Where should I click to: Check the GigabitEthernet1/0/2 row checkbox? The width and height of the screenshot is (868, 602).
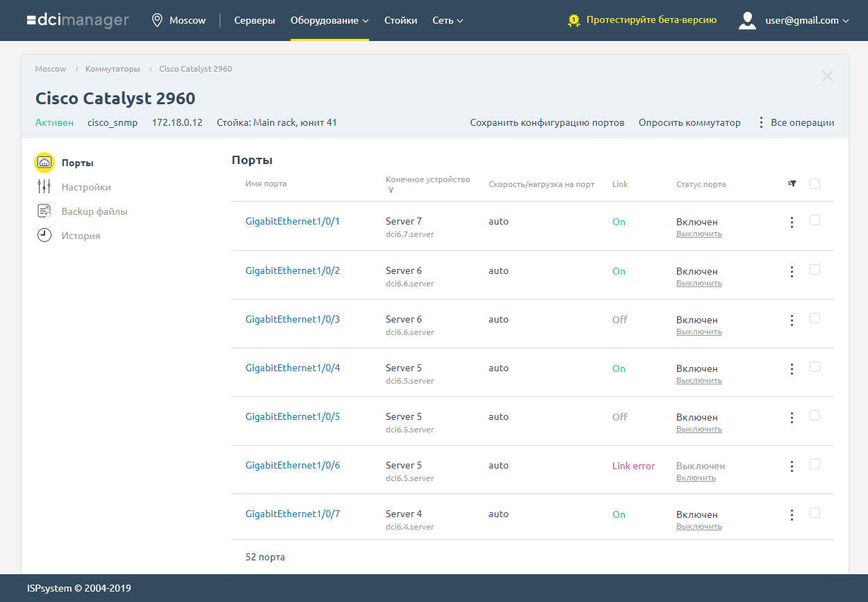point(815,270)
